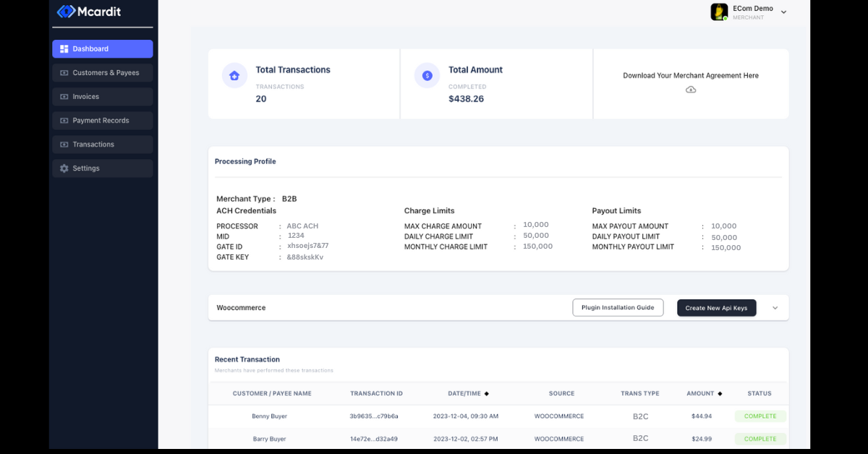This screenshot has width=868, height=454.
Task: Click the Recent Transaction heading
Action: click(247, 359)
